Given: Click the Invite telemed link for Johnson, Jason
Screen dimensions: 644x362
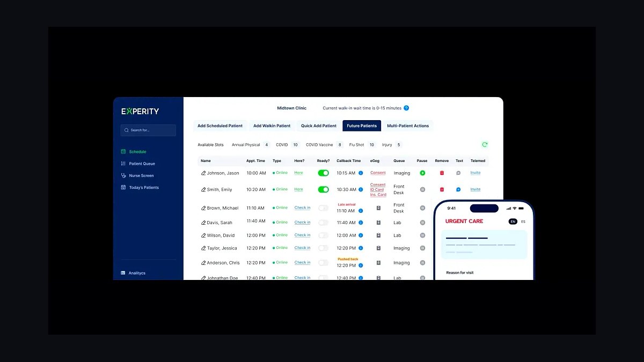Looking at the screenshot, I should click(475, 173).
